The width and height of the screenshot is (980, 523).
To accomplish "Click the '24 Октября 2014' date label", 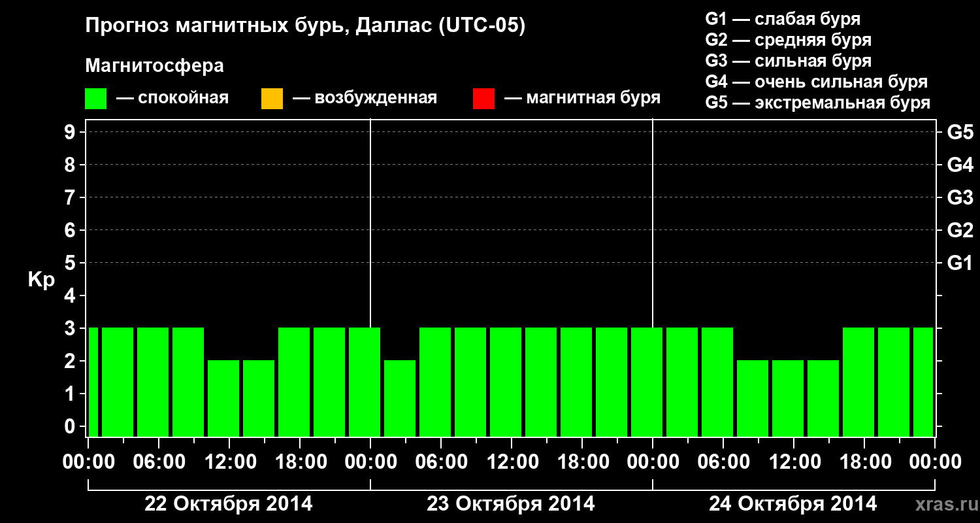I will point(793,504).
